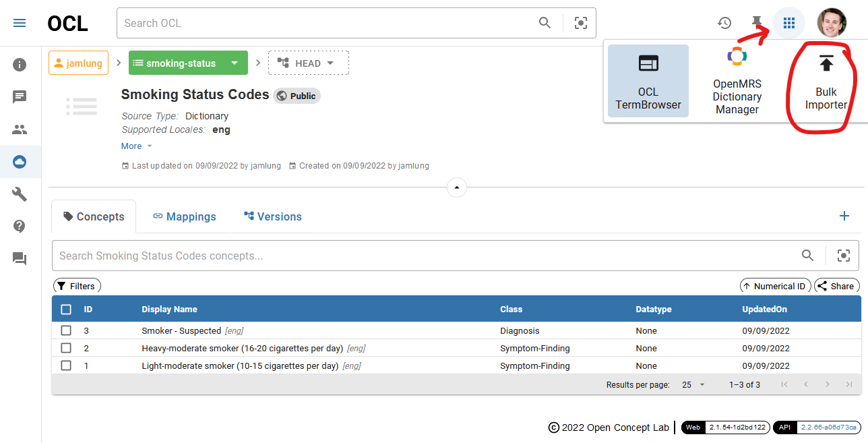This screenshot has height=443, width=868.
Task: Switch to the Versions tab
Action: point(272,216)
